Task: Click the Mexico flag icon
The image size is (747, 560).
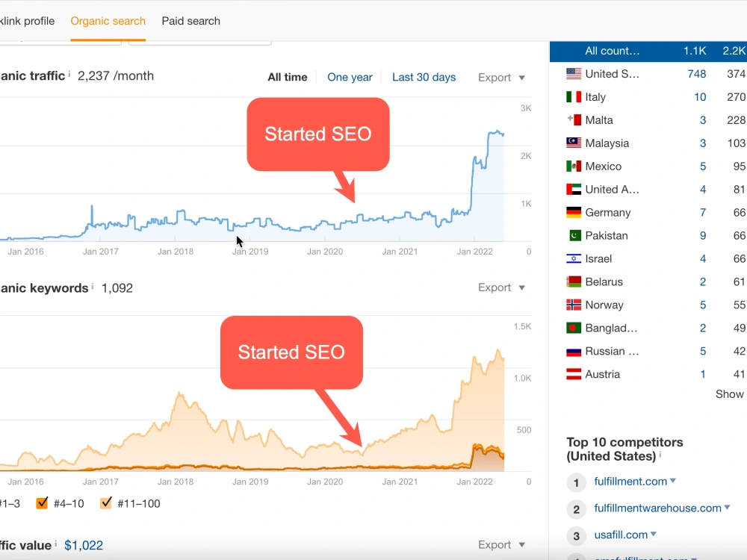Action: pyautogui.click(x=574, y=167)
